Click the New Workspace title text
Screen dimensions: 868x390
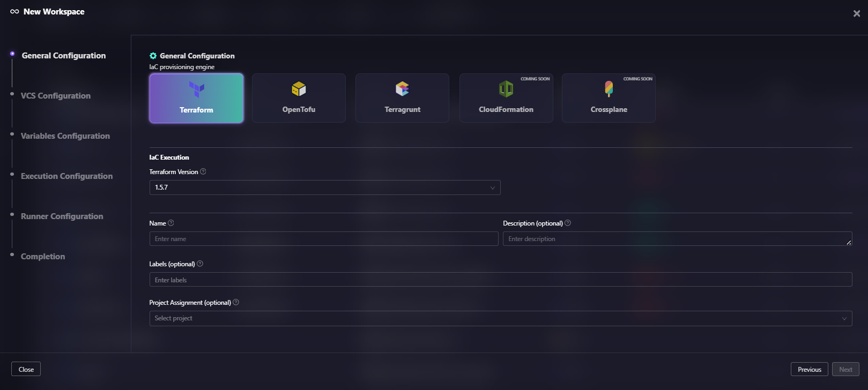click(x=54, y=12)
